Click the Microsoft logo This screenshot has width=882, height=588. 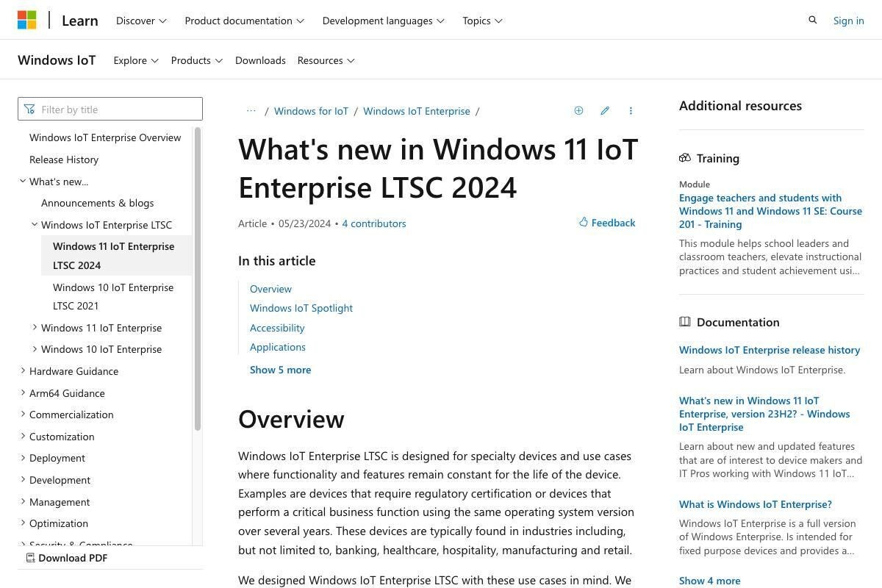click(x=27, y=20)
